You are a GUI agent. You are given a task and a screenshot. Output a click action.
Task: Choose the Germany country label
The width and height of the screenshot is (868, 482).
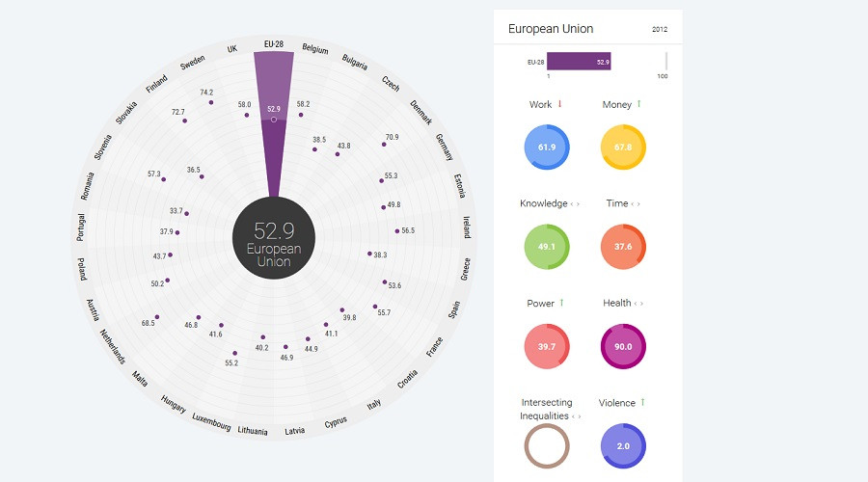coord(444,147)
